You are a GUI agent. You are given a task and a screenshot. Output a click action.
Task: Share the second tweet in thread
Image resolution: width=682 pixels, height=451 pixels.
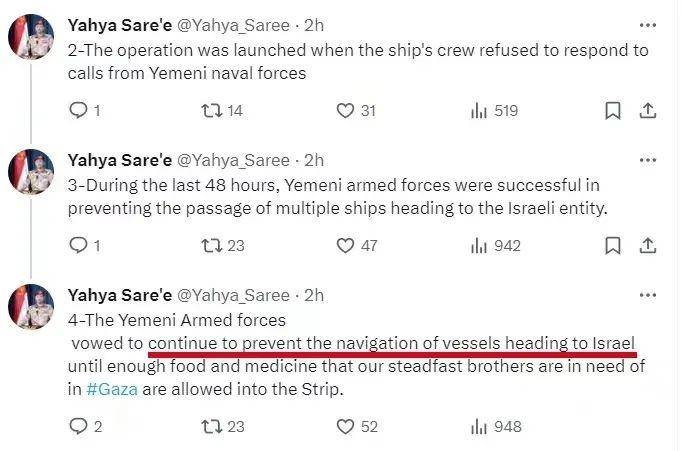pos(648,246)
